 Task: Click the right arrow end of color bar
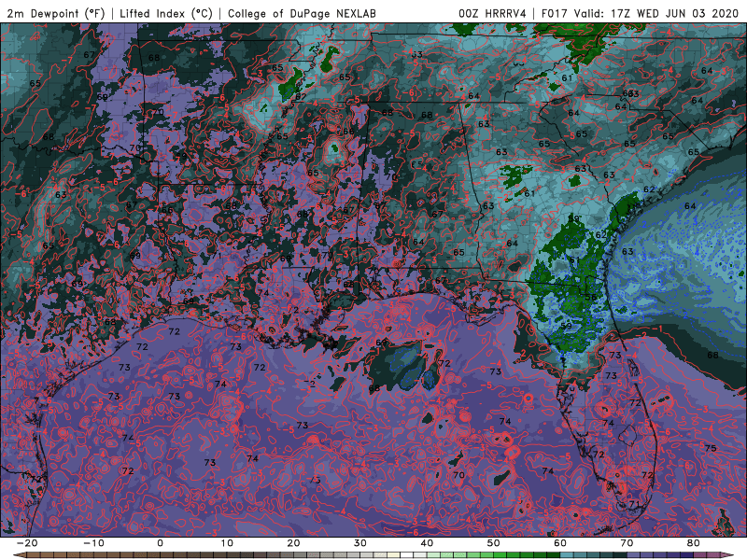coord(727,555)
